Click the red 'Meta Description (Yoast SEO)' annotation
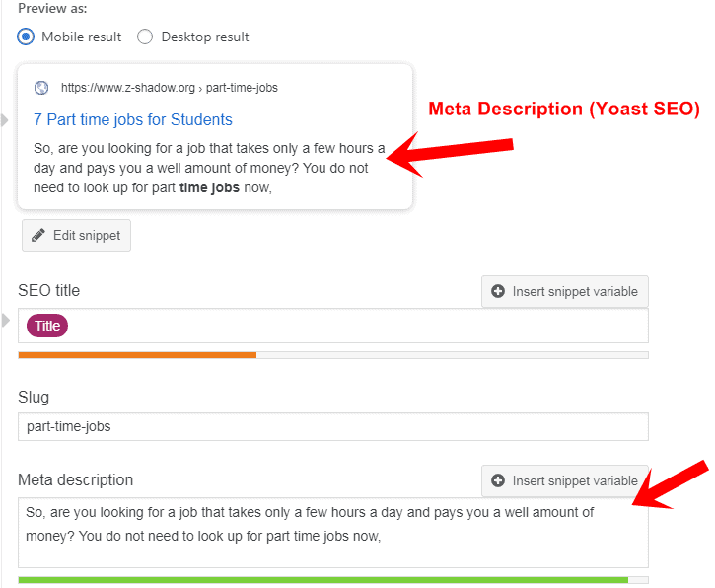Viewport: 715px width, 588px height. [563, 110]
